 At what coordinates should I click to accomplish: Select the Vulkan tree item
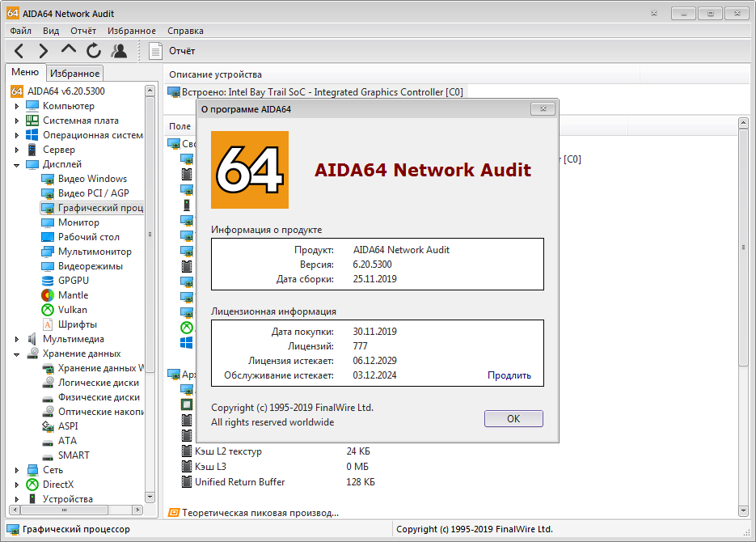[x=72, y=310]
